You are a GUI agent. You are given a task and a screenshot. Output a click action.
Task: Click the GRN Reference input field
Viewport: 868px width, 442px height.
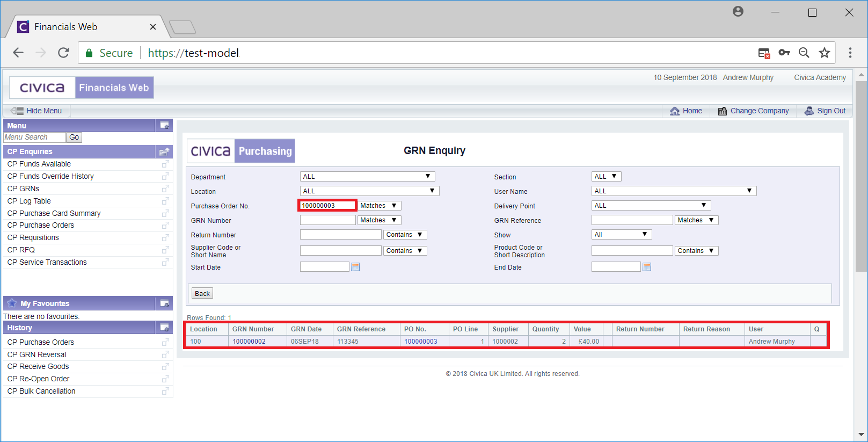tap(632, 220)
